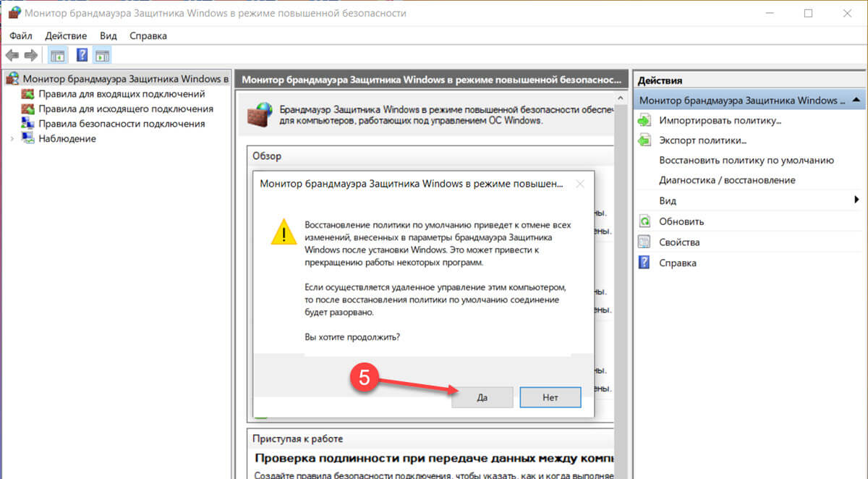Open the Вид menu in menu bar

pos(109,35)
